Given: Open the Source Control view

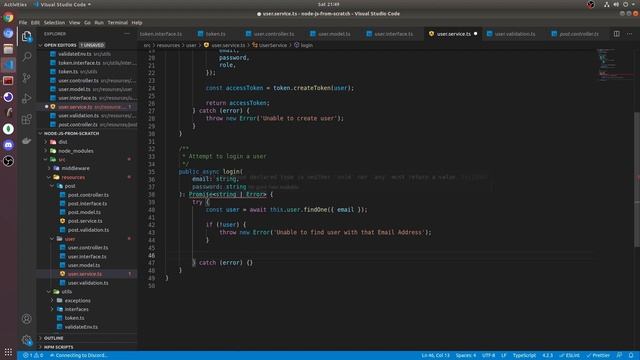Looking at the screenshot, I should 27,78.
